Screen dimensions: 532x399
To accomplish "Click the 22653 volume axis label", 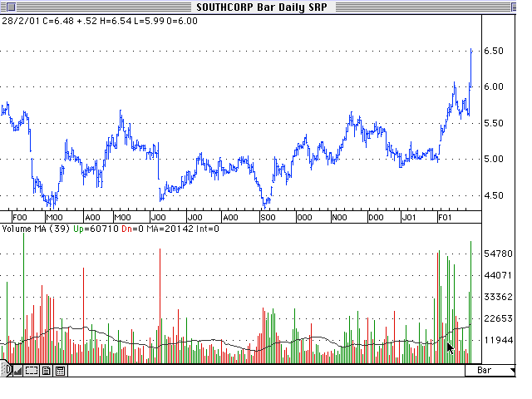I will click(498, 318).
